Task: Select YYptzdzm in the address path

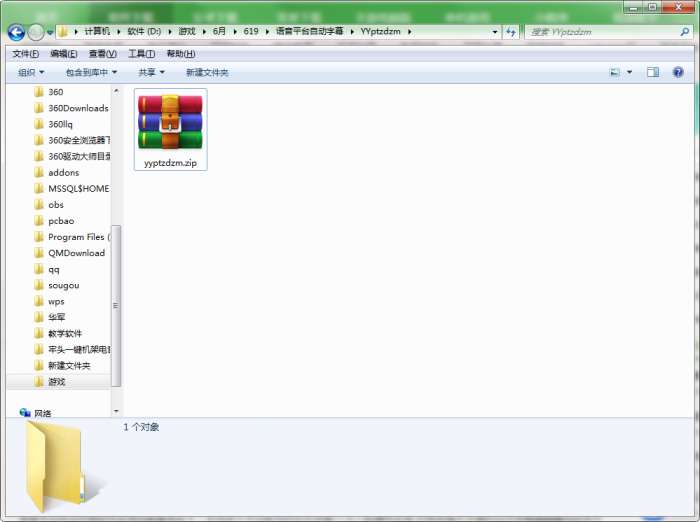Action: (380, 31)
